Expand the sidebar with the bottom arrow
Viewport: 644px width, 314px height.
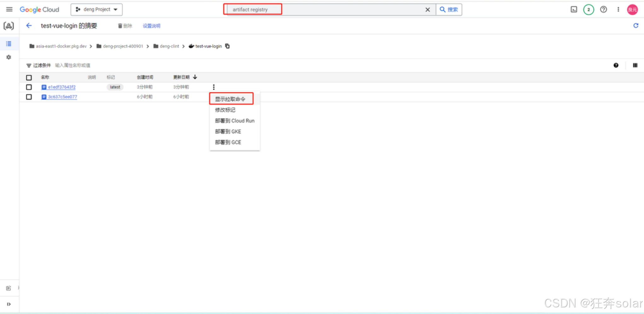[9, 304]
